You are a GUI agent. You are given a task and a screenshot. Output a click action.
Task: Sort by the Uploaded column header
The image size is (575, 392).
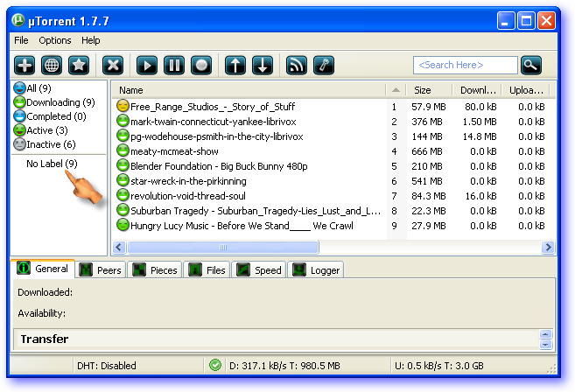(526, 90)
